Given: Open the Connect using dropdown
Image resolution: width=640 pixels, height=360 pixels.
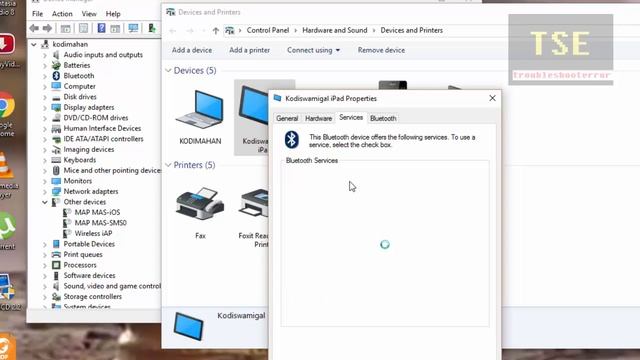Looking at the screenshot, I should point(313,50).
